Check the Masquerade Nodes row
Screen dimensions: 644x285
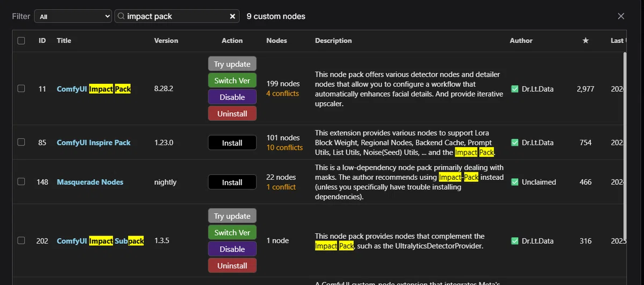click(21, 182)
